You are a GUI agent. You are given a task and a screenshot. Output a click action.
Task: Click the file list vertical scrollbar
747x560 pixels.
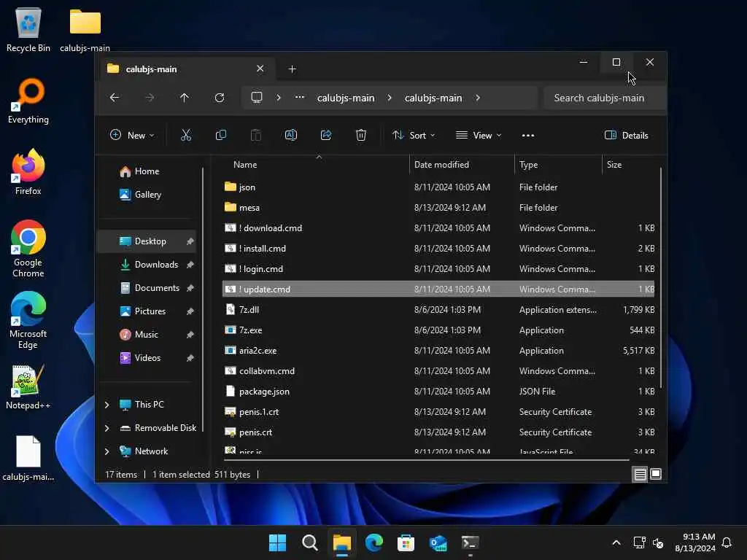pyautogui.click(x=661, y=277)
